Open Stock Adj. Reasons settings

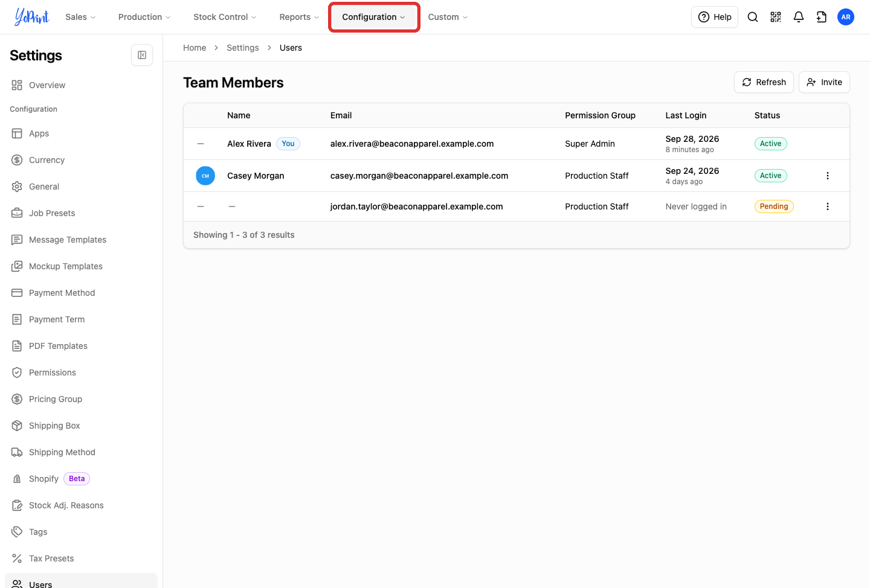click(81, 505)
